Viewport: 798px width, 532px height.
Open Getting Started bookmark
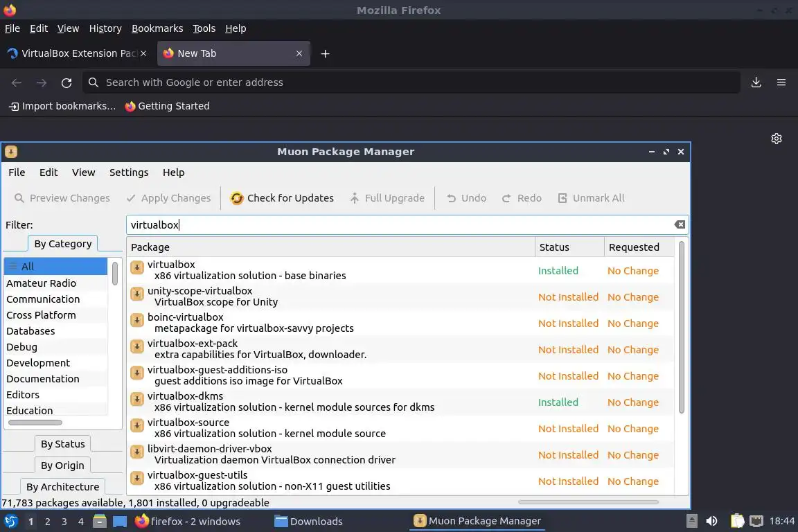(167, 106)
